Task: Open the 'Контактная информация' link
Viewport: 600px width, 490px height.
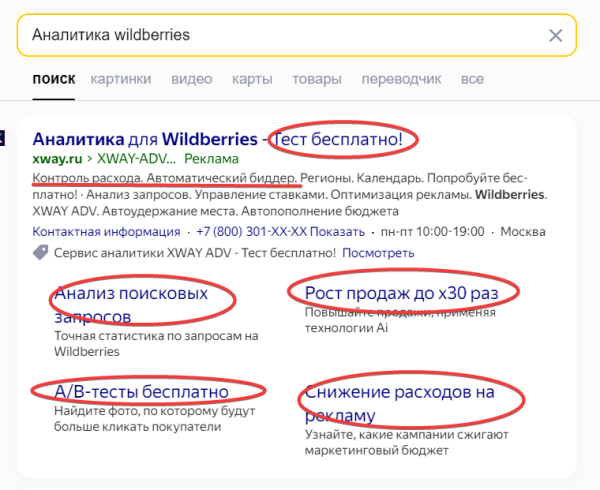Action: (106, 232)
